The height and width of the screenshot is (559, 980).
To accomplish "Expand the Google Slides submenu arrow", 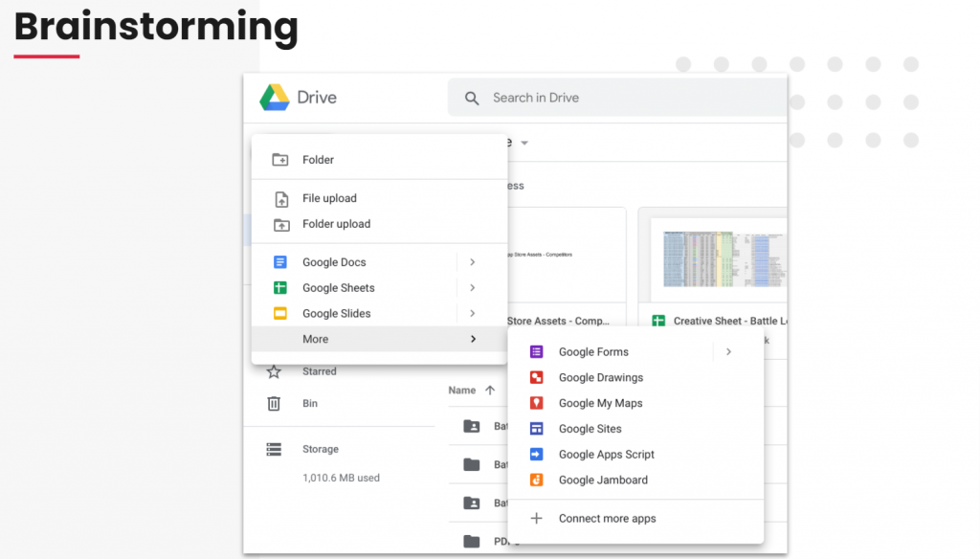I will [473, 313].
